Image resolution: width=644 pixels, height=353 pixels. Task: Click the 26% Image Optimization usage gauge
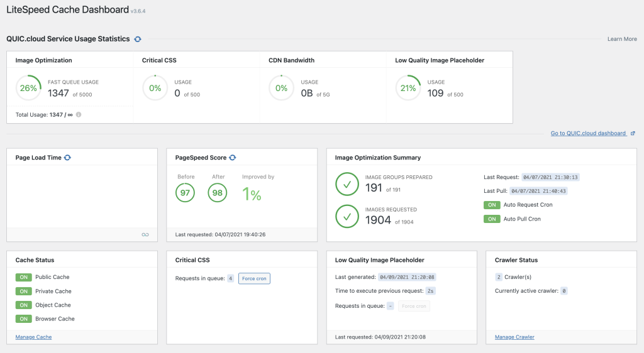point(28,88)
